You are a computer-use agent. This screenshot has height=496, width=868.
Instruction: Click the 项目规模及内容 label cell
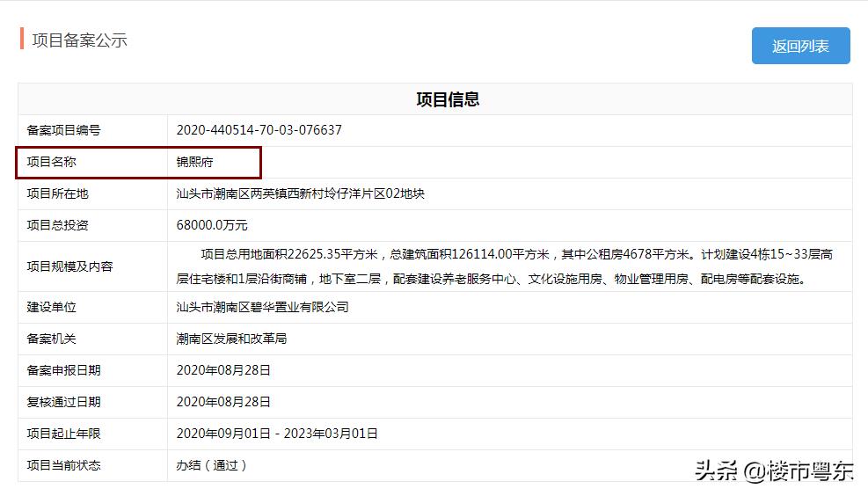70,266
